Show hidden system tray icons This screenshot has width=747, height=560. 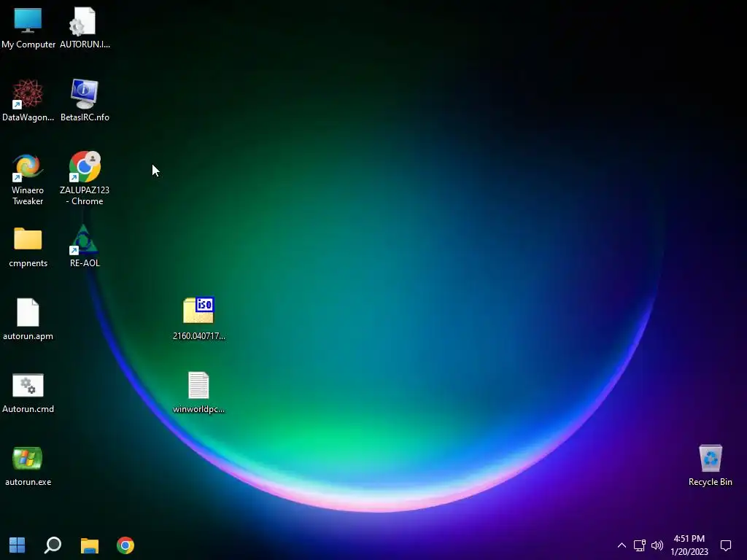coord(622,545)
